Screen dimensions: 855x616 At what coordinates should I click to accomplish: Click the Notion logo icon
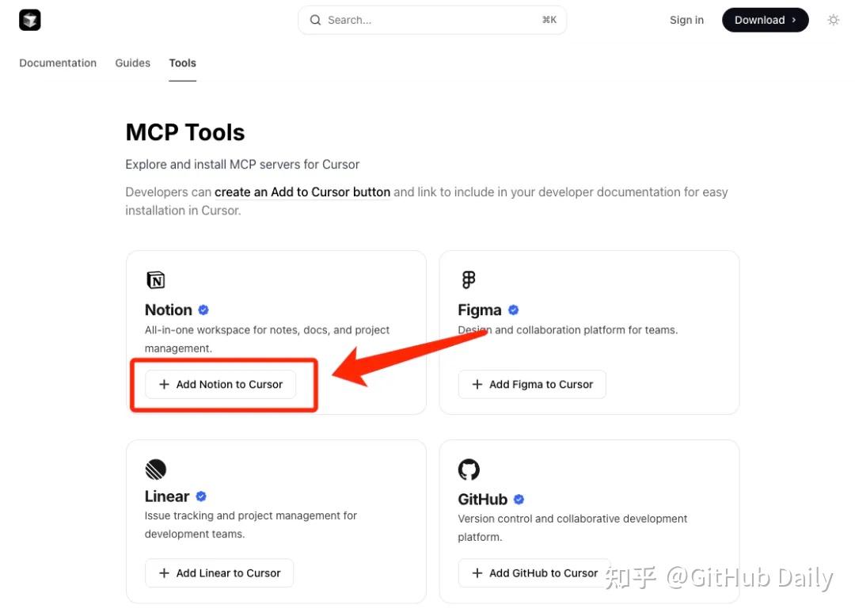click(x=155, y=280)
